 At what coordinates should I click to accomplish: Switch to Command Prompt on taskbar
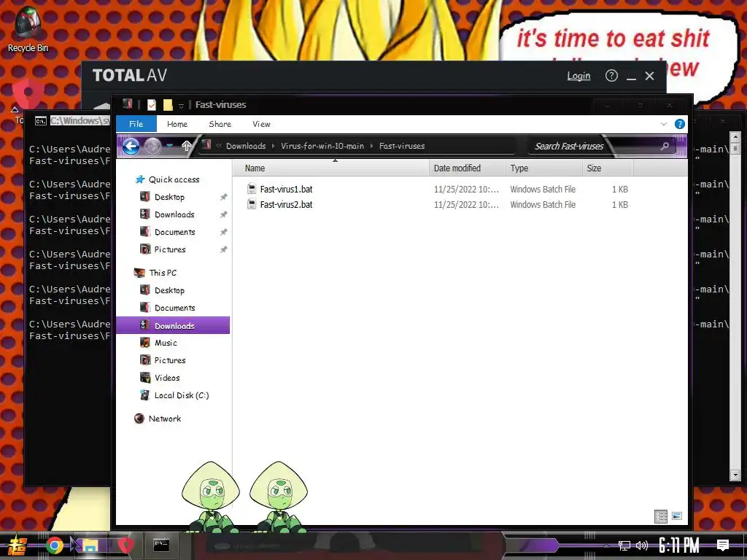161,545
